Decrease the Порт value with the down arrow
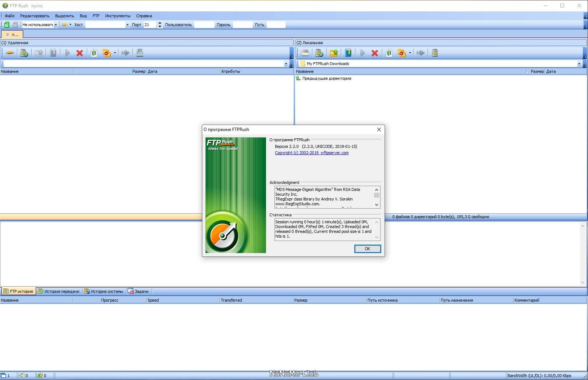The height and width of the screenshot is (380, 588). click(x=160, y=26)
